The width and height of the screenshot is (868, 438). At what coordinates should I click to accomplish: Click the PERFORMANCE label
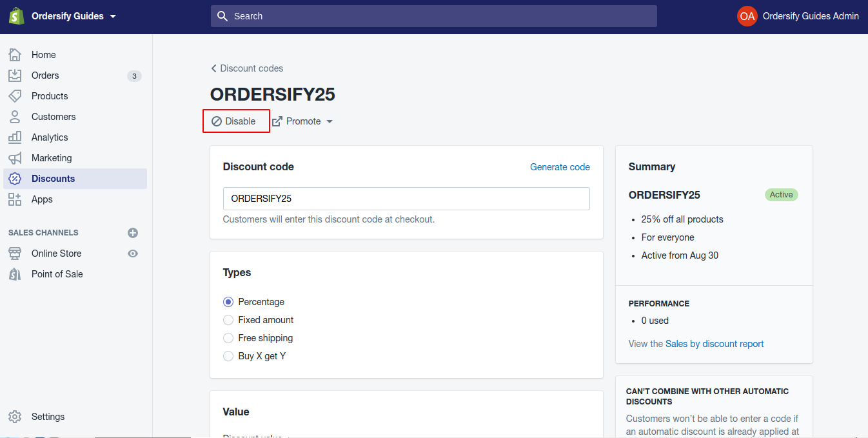(659, 304)
